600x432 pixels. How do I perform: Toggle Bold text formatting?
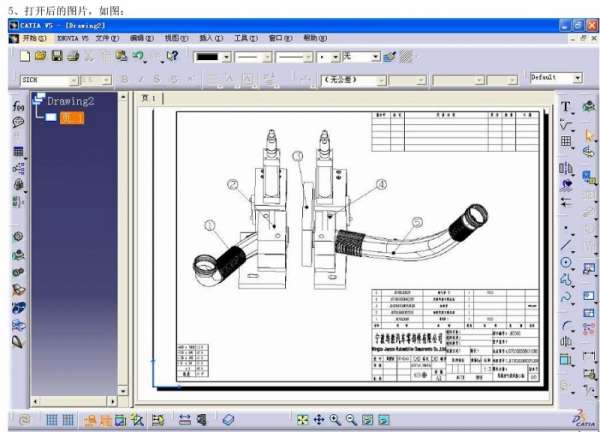tap(124, 79)
